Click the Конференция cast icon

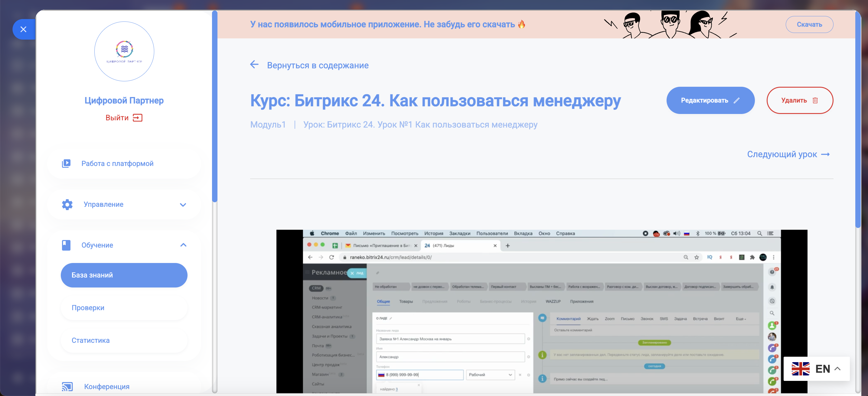67,386
